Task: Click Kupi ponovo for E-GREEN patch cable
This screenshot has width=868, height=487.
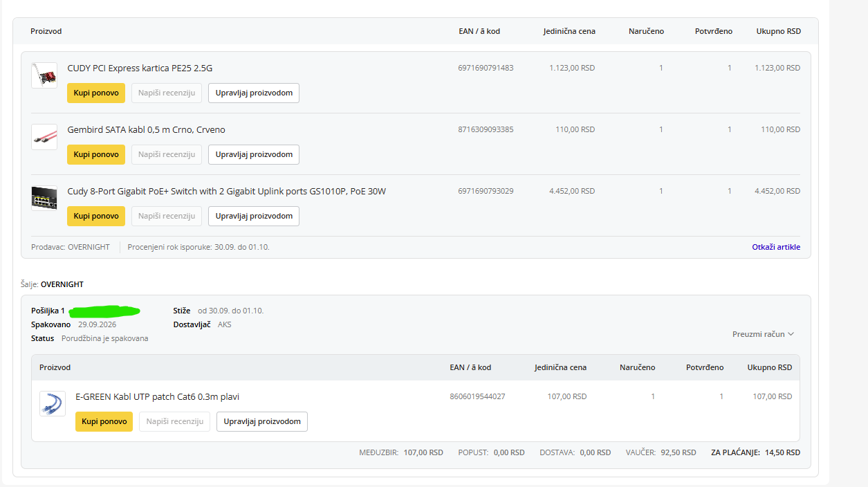Action: click(104, 421)
